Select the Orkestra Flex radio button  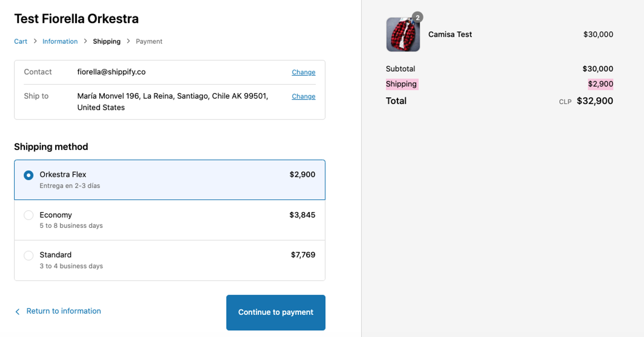tap(29, 175)
